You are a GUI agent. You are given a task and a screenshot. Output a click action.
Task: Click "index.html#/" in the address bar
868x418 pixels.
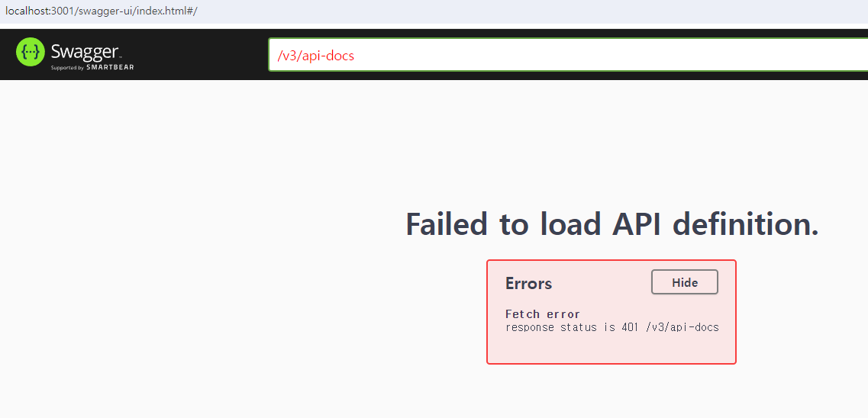click(171, 11)
